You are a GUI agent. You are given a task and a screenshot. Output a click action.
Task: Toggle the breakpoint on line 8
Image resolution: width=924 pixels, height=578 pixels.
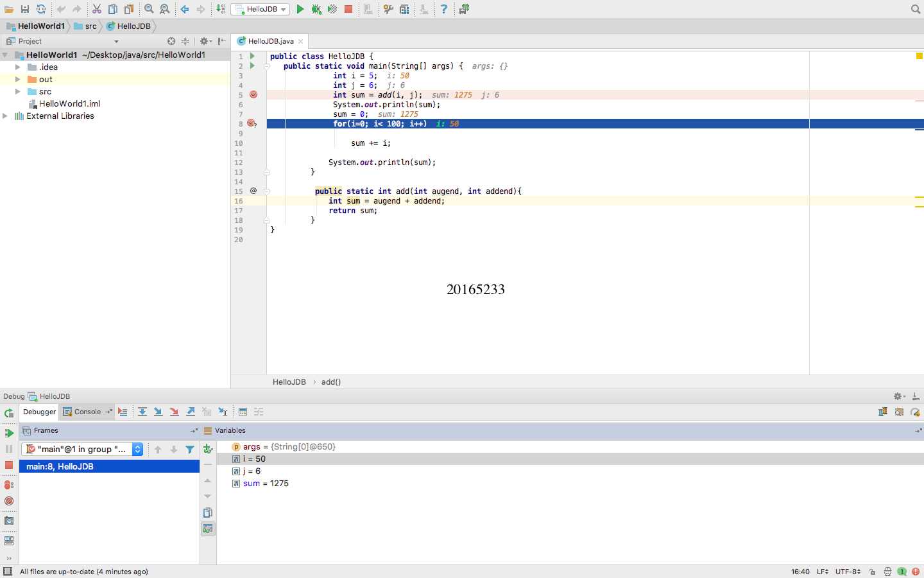[252, 123]
